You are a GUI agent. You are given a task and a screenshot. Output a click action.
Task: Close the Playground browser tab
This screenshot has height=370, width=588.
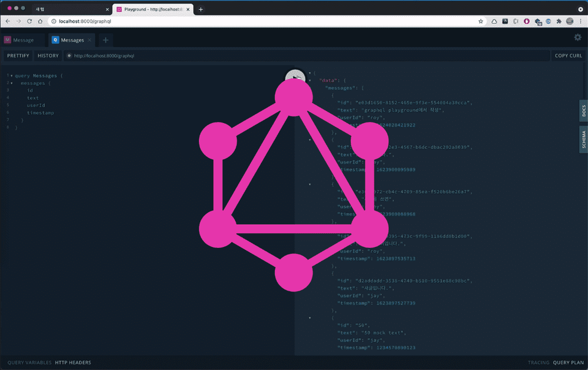point(188,9)
